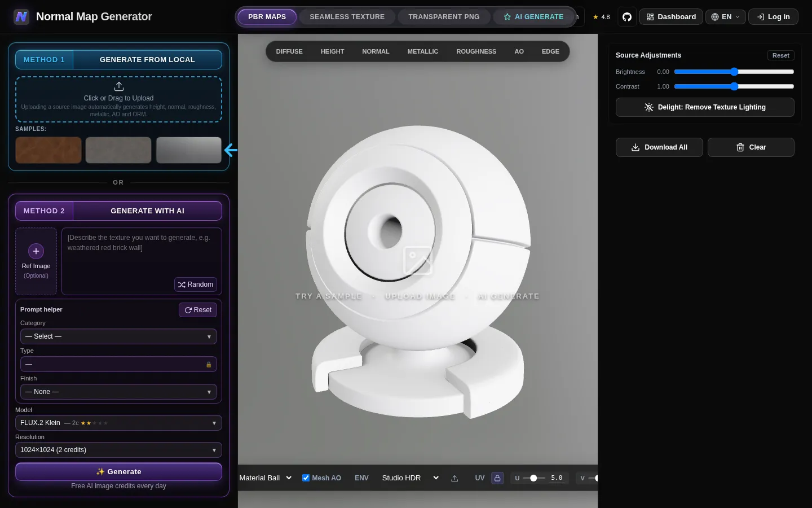Image resolution: width=812 pixels, height=508 pixels.
Task: Open the Dashboard button
Action: (x=671, y=17)
